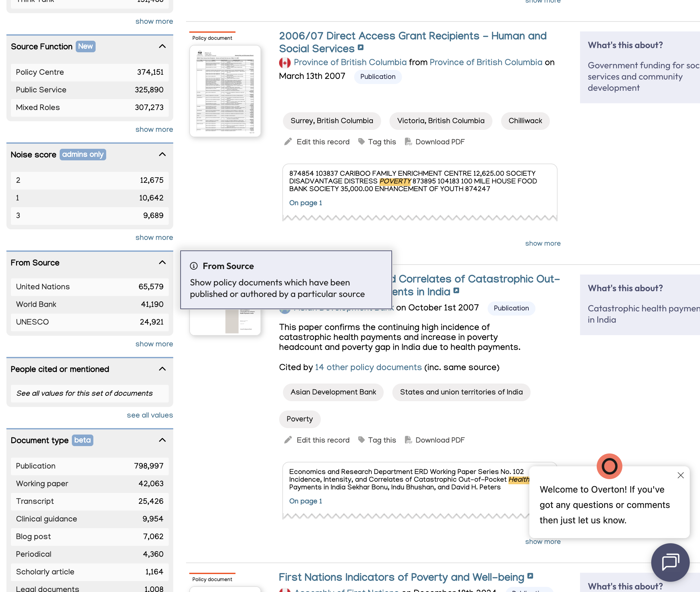Collapse People cited or mentioned panel

tap(162, 369)
